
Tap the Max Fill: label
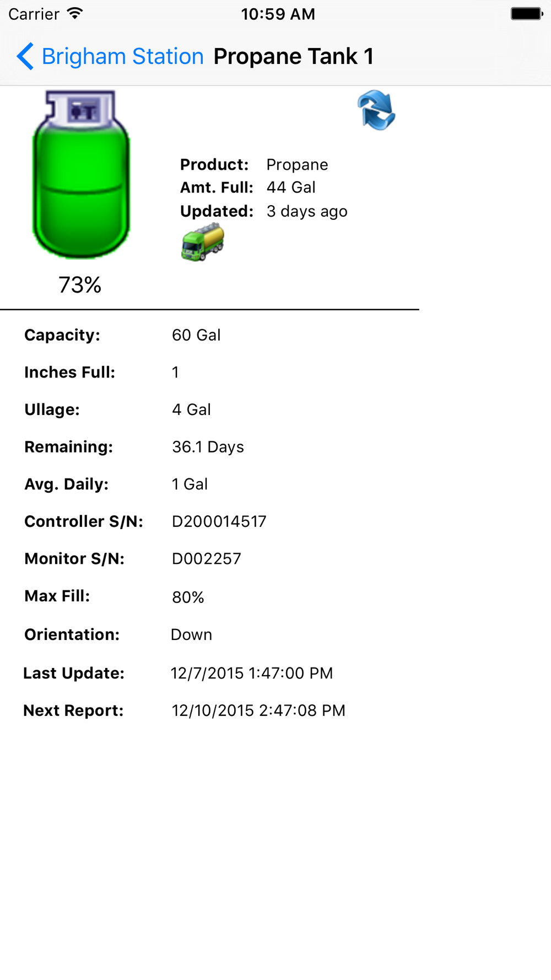click(x=57, y=596)
